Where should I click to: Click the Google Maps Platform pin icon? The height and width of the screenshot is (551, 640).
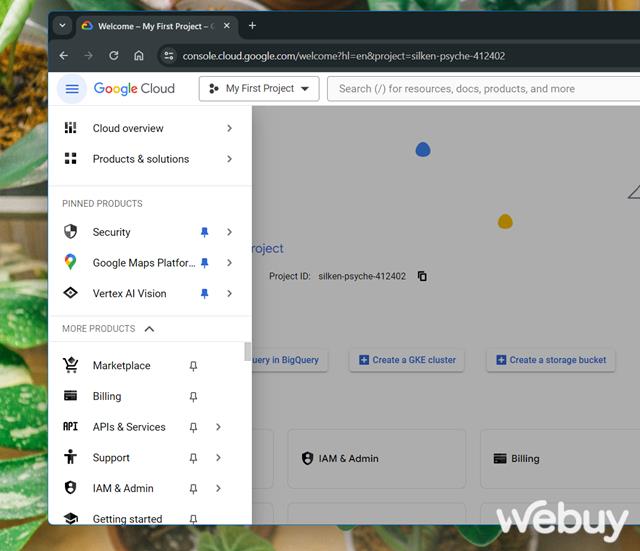pyautogui.click(x=71, y=262)
